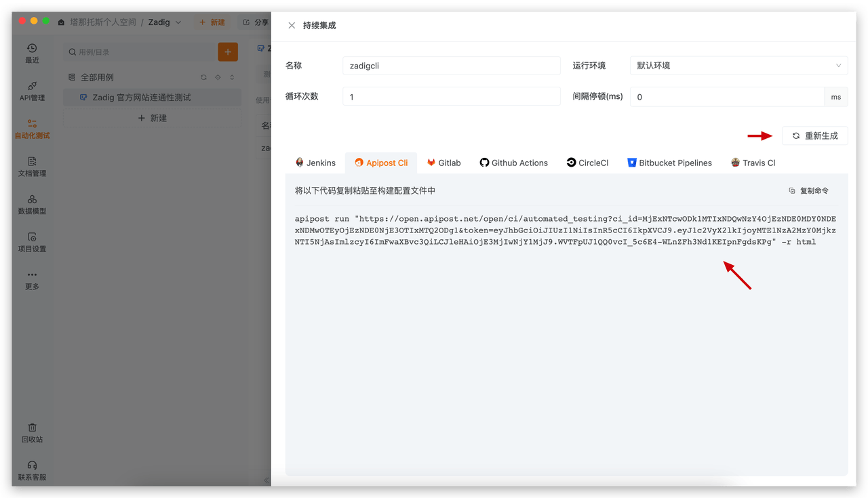Click the 重新生成 regenerate button

pyautogui.click(x=814, y=136)
